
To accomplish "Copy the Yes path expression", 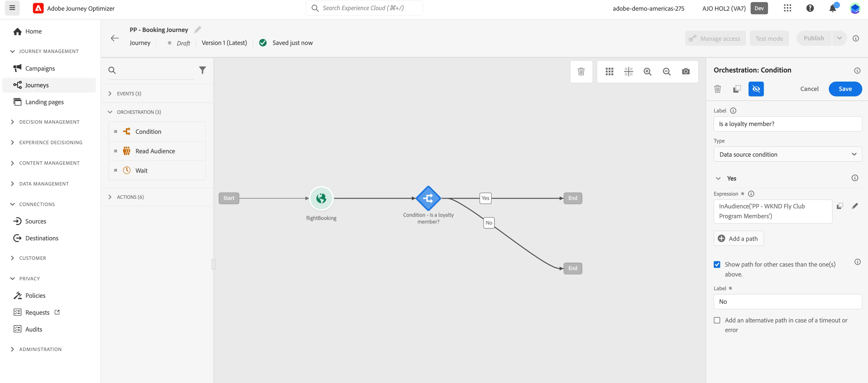I will (840, 206).
